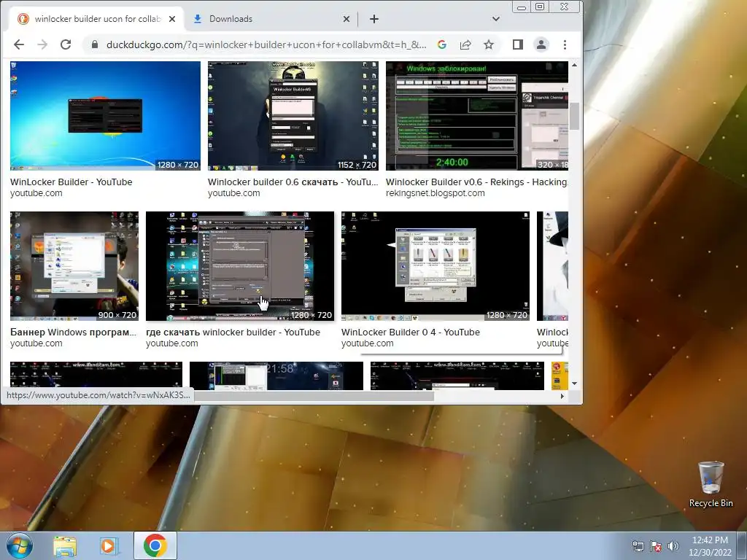The width and height of the screenshot is (747, 560).
Task: Click 'Баннер Windows програм...' title text
Action: (74, 332)
